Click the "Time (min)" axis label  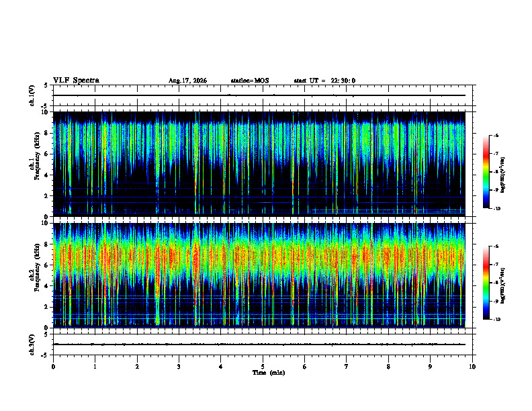point(269,373)
